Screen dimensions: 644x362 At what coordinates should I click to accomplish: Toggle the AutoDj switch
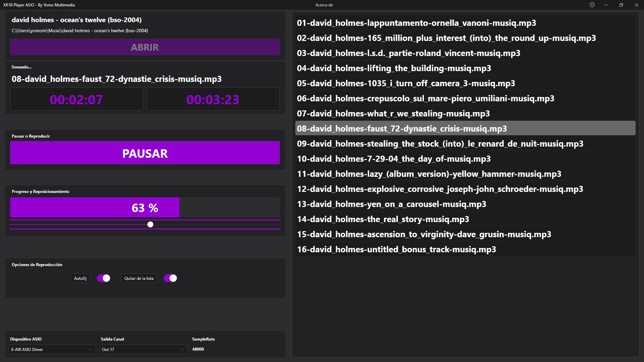click(104, 278)
